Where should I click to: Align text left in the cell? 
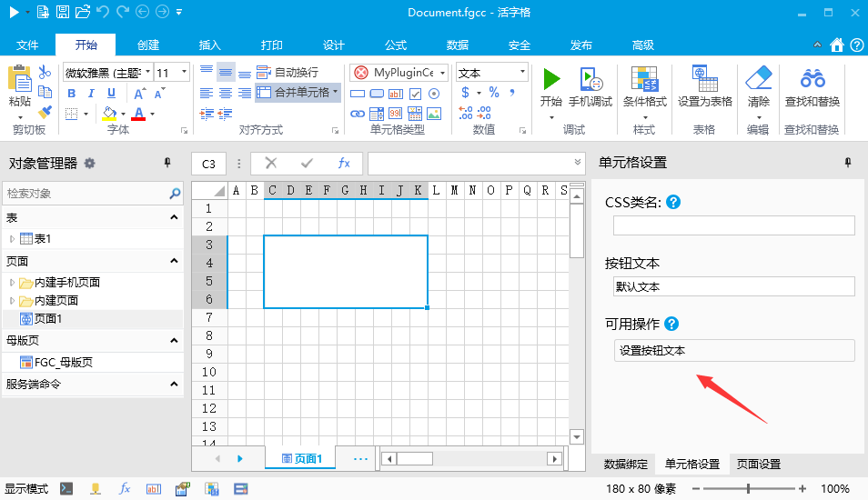coord(206,93)
